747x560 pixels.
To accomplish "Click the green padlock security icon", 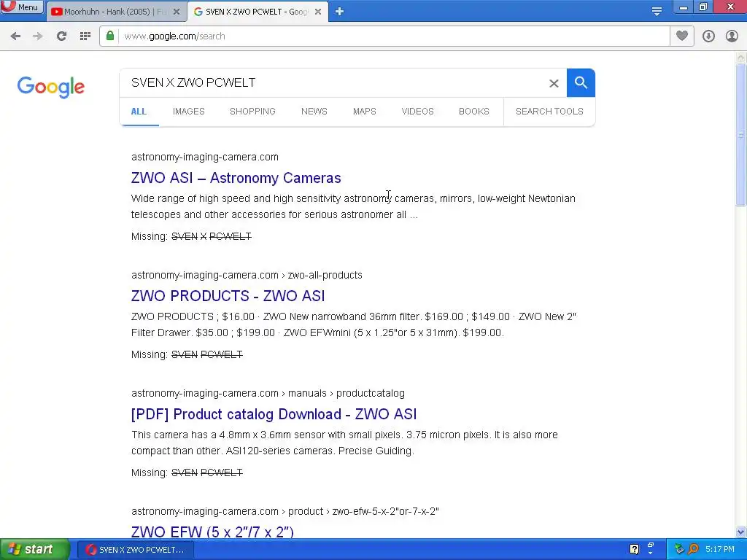I will tap(110, 36).
